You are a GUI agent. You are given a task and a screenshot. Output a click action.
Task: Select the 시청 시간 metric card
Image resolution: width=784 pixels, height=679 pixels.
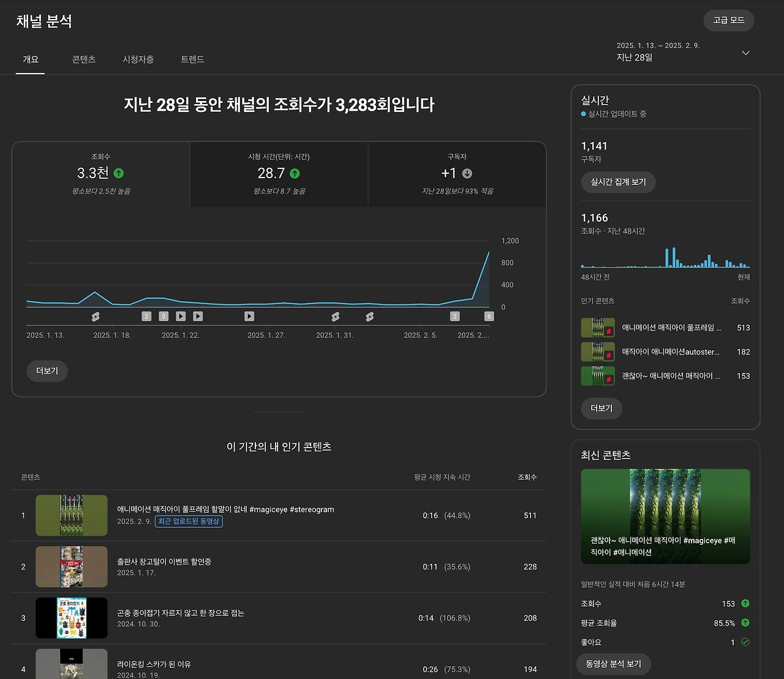[x=279, y=174]
